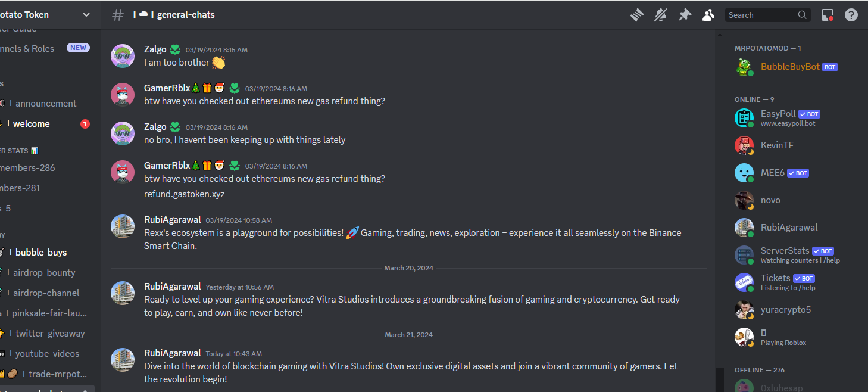Open Zalgo's avatar in first message
This screenshot has width=868, height=392.
pos(123,56)
